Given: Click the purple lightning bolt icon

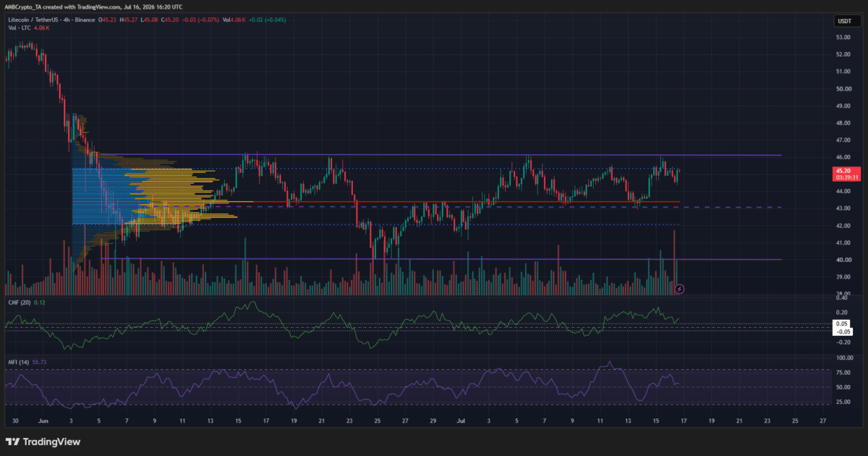Looking at the screenshot, I should pos(679,289).
